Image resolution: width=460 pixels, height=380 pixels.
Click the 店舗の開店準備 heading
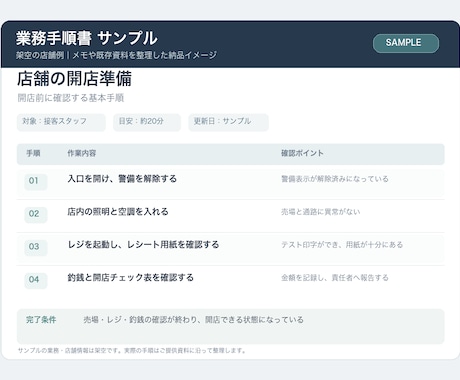tap(74, 79)
